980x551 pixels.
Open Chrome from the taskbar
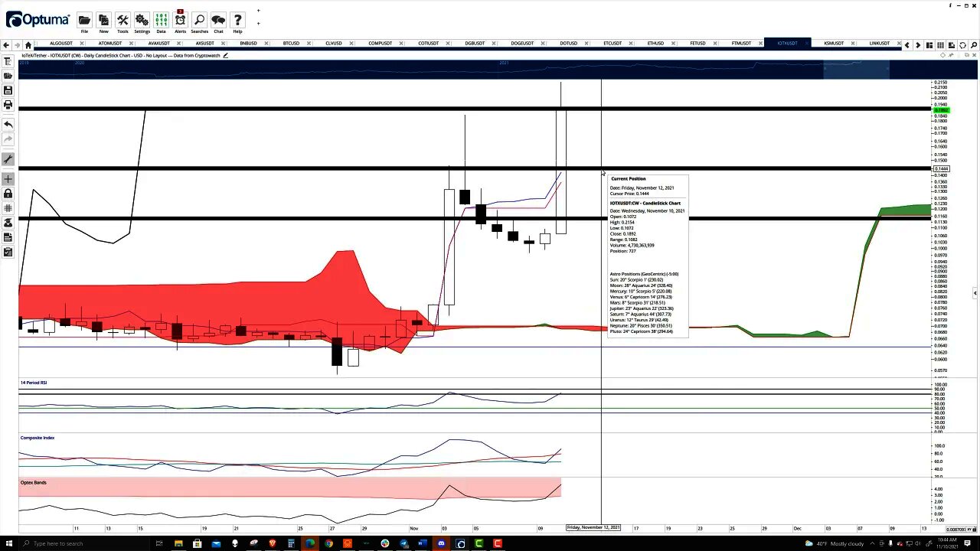point(328,543)
